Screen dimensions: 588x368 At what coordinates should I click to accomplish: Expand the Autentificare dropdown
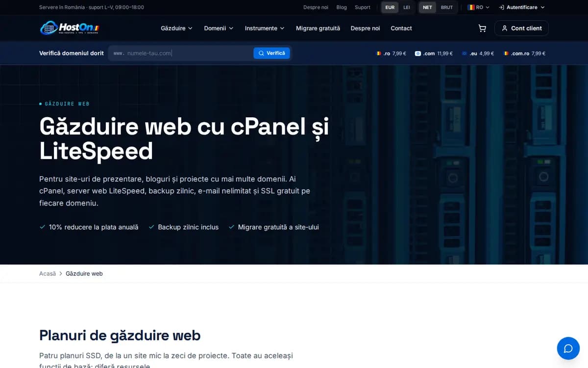tap(522, 7)
